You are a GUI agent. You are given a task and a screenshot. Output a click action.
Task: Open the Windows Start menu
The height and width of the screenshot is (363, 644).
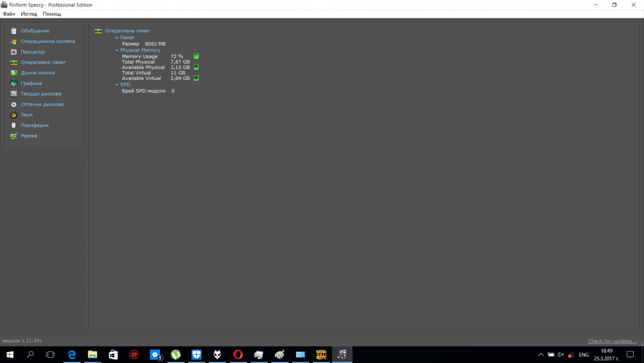coord(10,355)
